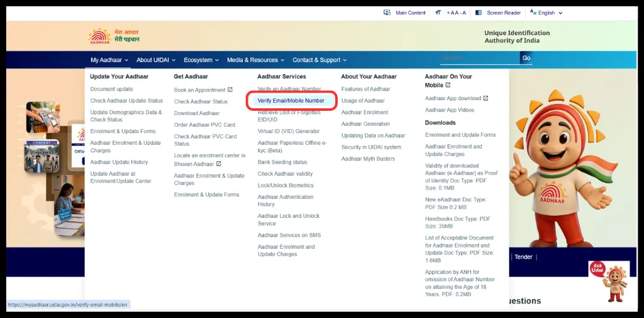Open Aadhaar Myth Busters

(x=368, y=159)
